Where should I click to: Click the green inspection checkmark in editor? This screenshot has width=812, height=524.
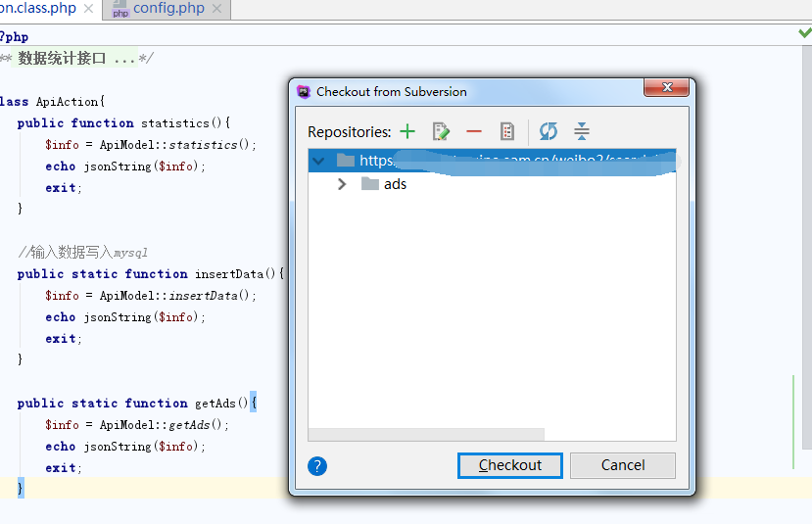click(x=805, y=33)
